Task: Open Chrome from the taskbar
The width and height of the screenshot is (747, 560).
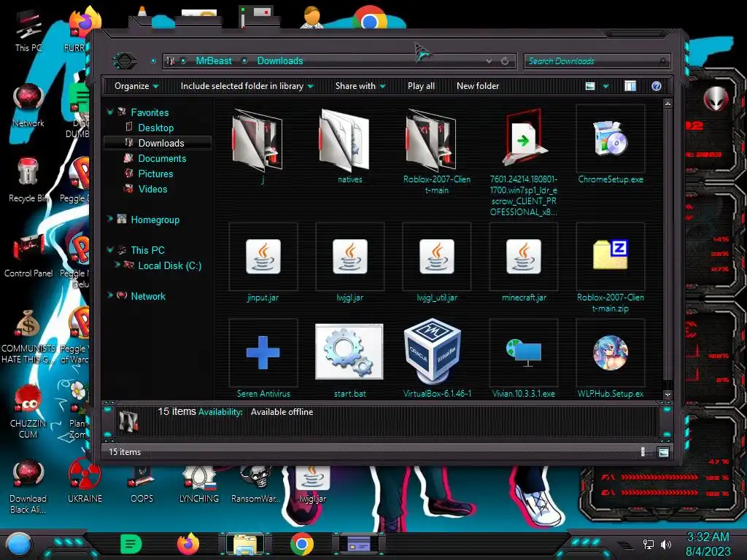Action: pos(301,544)
